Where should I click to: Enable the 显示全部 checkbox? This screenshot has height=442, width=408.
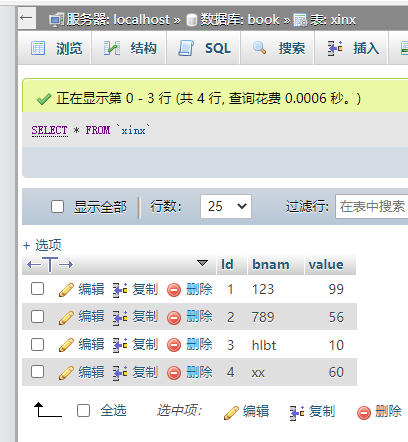58,207
